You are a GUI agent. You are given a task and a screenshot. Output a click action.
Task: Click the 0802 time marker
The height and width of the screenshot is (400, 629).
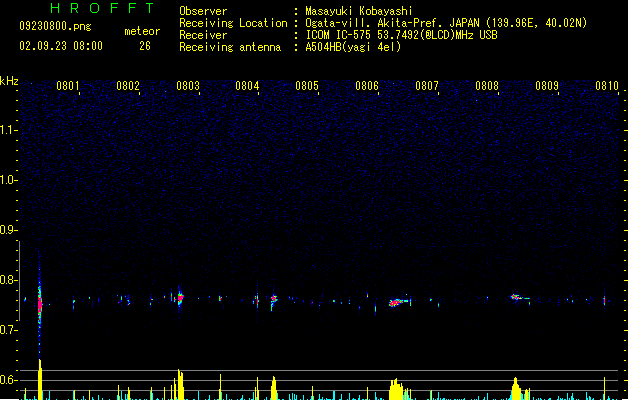[x=128, y=86]
